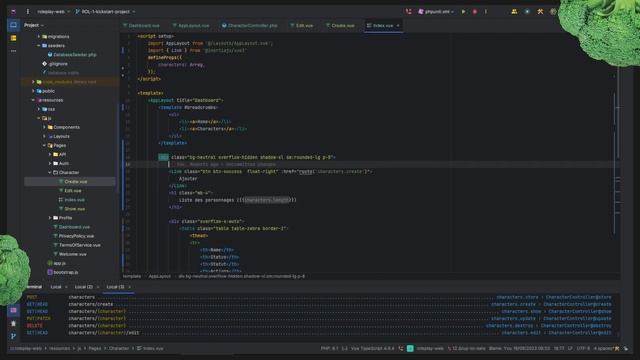Viewport: 640px width, 360px height.
Task: Click the yellow collaborators icon
Action: point(514,12)
